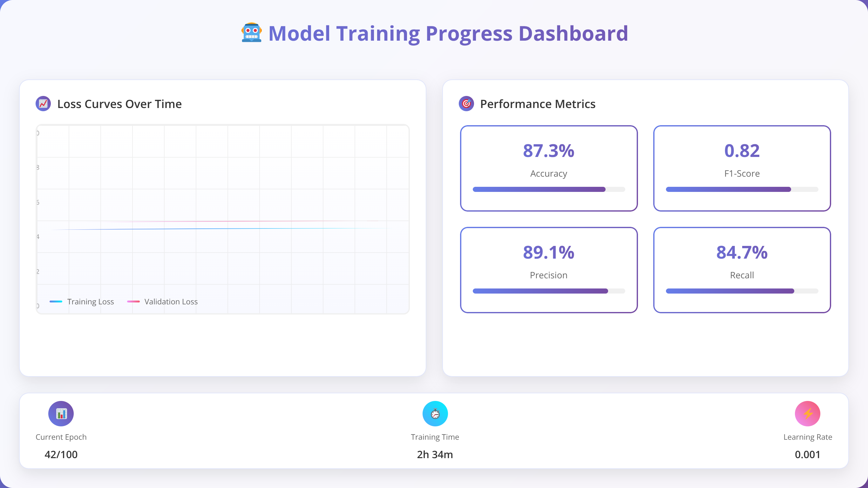Click the Training Time stopwatch icon
Screen dimensions: 868x488
point(435,414)
